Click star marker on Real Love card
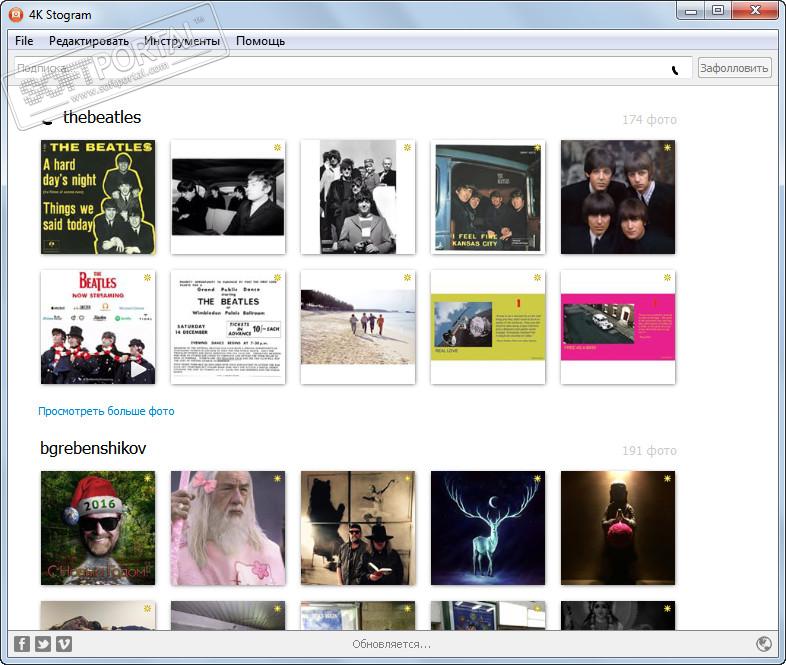 (537, 277)
